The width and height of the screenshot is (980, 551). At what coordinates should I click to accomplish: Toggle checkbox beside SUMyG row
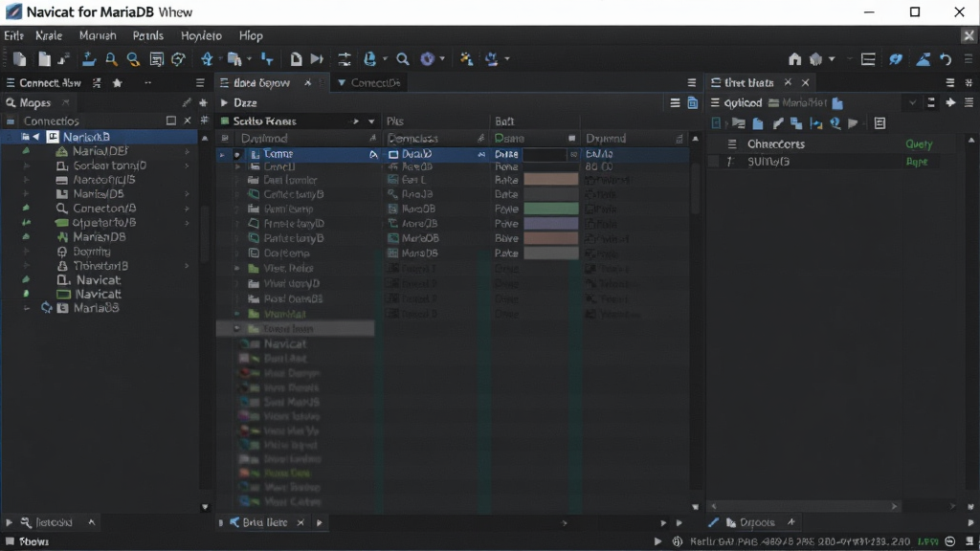click(x=713, y=161)
